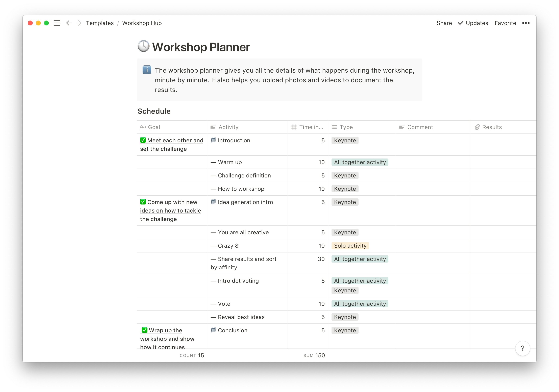Click the clock emoji on Workshop Planner title
Viewport: 559px width, 392px height.
pos(143,46)
